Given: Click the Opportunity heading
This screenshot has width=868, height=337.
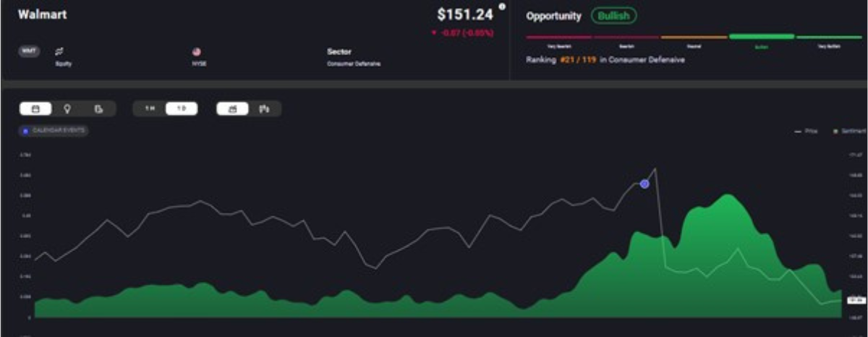Looking at the screenshot, I should click(x=553, y=15).
